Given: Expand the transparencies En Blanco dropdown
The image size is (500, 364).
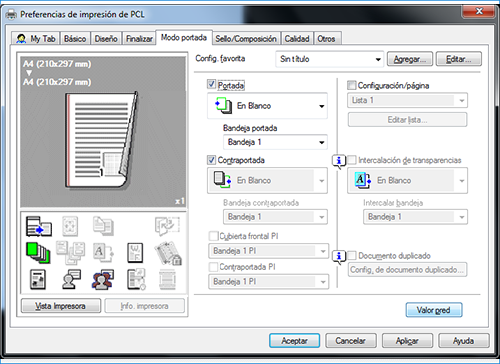Looking at the screenshot, I should [x=407, y=180].
